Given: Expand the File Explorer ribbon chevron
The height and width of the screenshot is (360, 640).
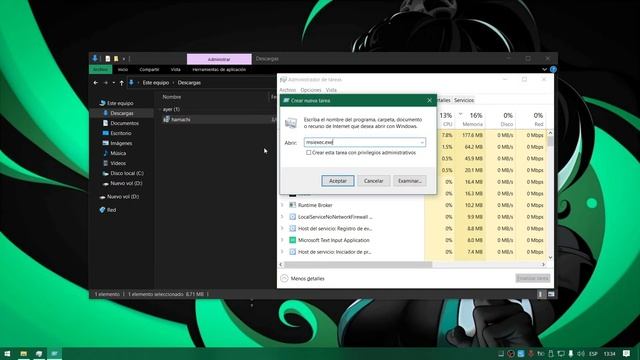Looking at the screenshot, I should (544, 69).
